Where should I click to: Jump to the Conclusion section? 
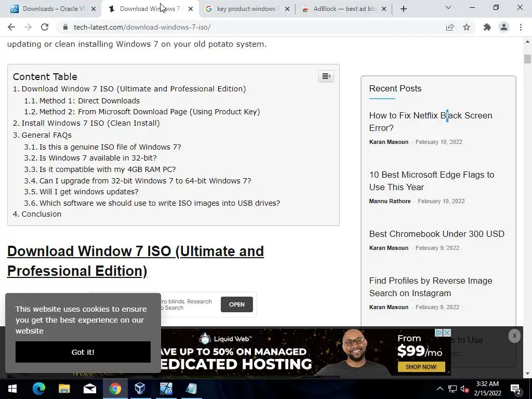[42, 214]
